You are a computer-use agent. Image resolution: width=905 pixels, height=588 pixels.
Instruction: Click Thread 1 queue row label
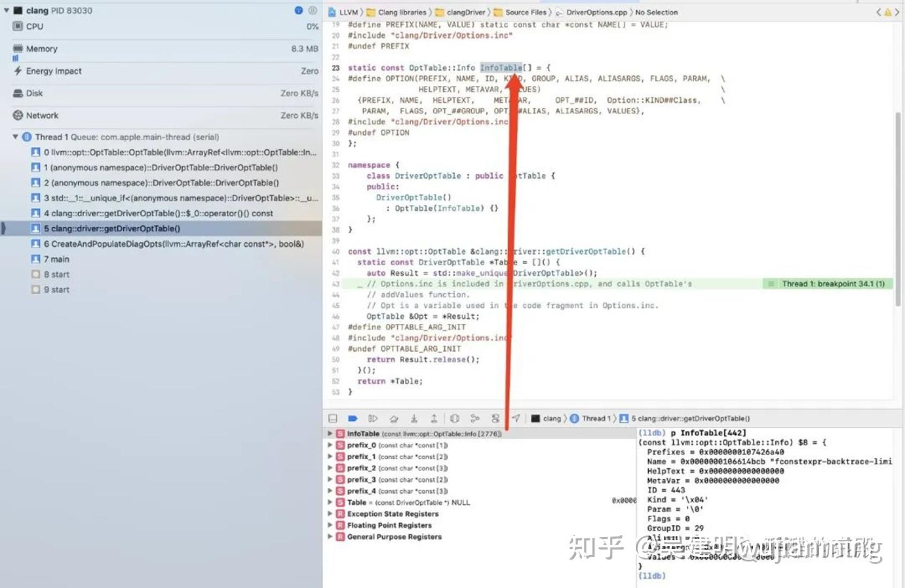127,137
